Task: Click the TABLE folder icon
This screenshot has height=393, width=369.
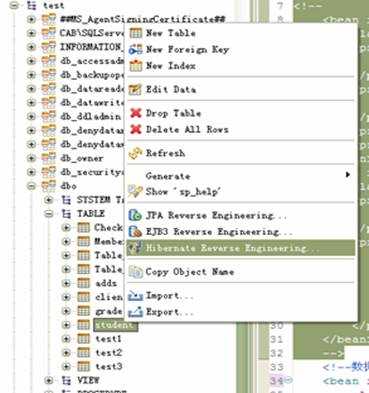Action: (67, 213)
